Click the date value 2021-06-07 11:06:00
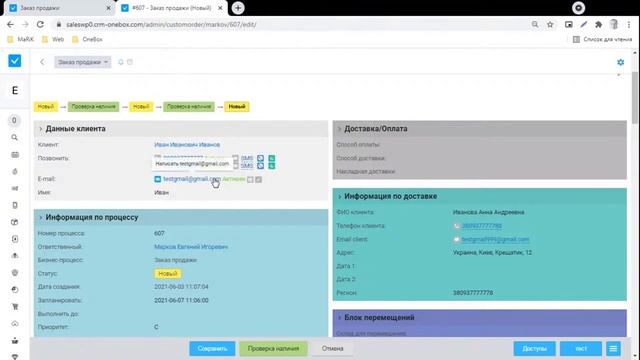The image size is (640, 360). 181,300
